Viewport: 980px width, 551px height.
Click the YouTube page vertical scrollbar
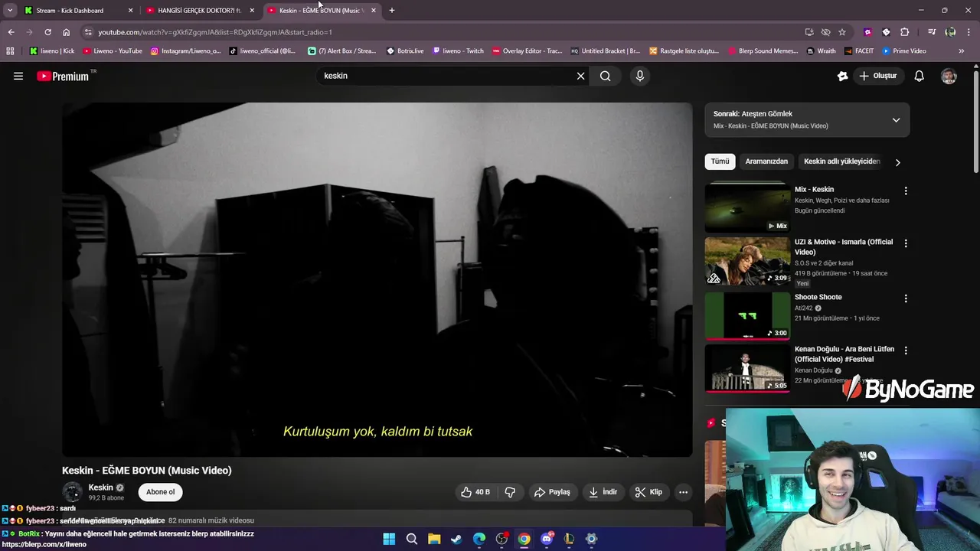point(976,122)
